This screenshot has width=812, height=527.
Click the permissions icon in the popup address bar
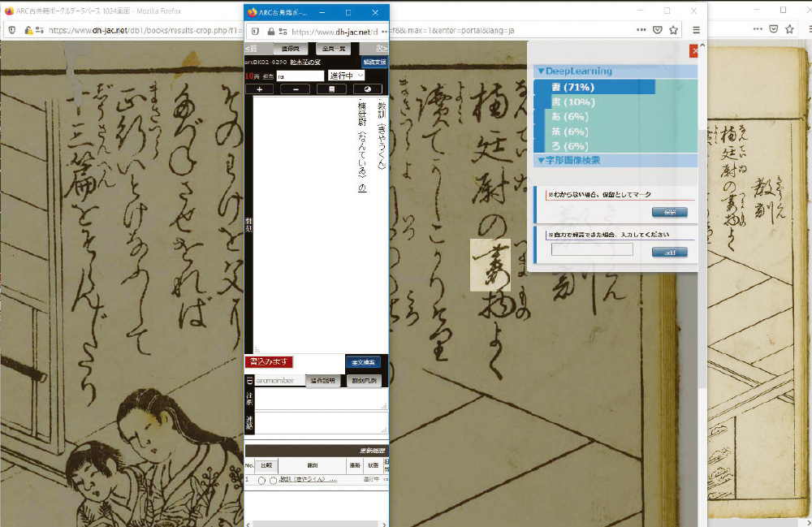pos(283,32)
